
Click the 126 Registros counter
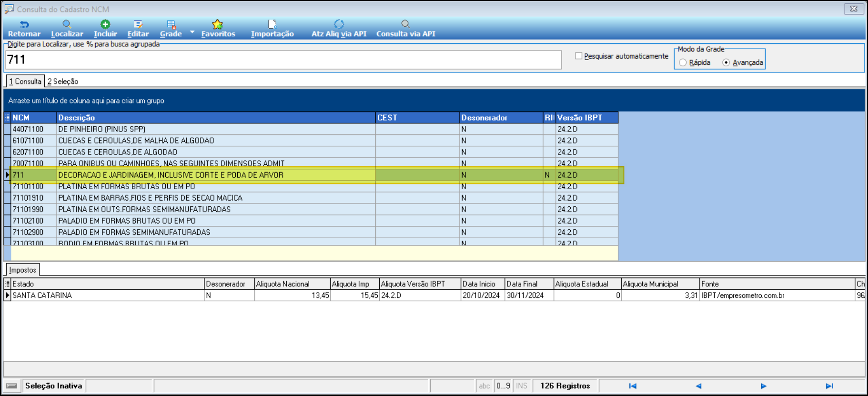[565, 386]
